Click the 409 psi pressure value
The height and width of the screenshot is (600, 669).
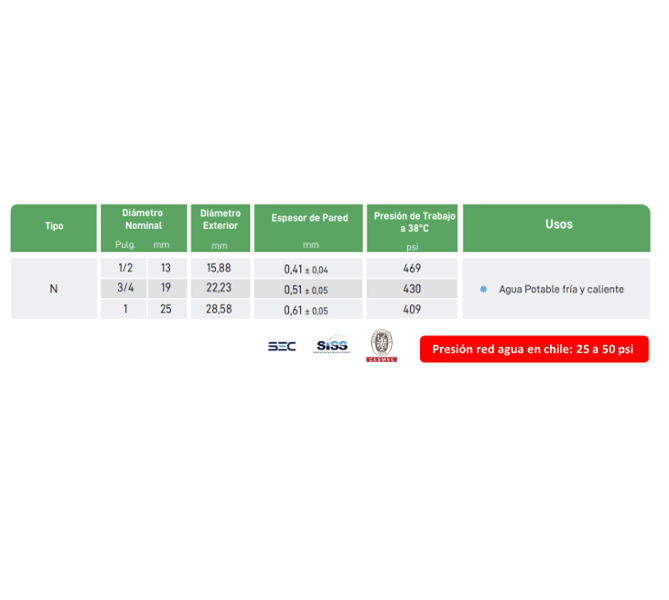(x=412, y=310)
